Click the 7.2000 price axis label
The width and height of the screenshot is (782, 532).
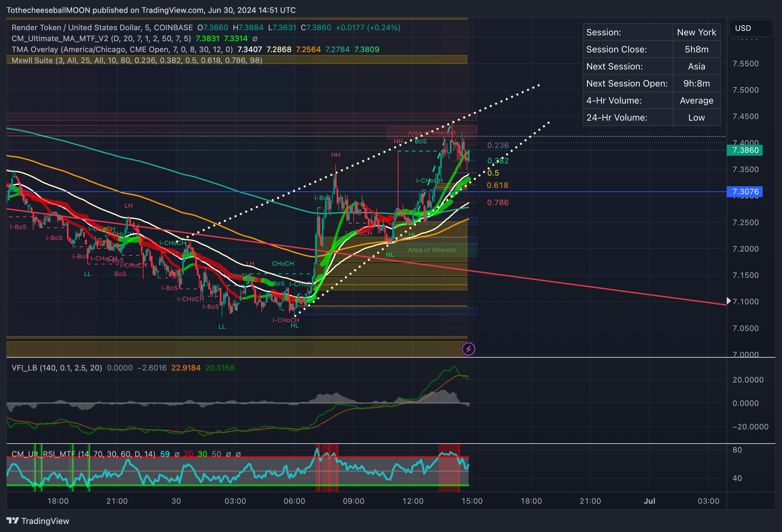(x=746, y=249)
